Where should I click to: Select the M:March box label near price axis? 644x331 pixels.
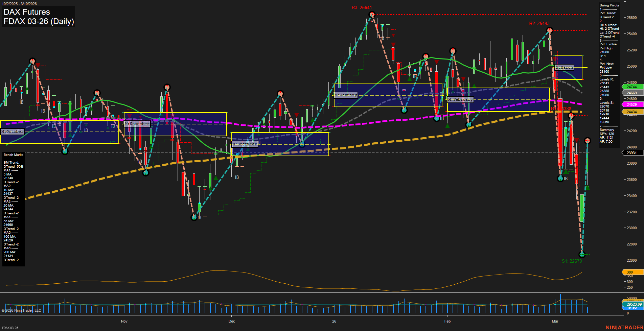coord(564,67)
